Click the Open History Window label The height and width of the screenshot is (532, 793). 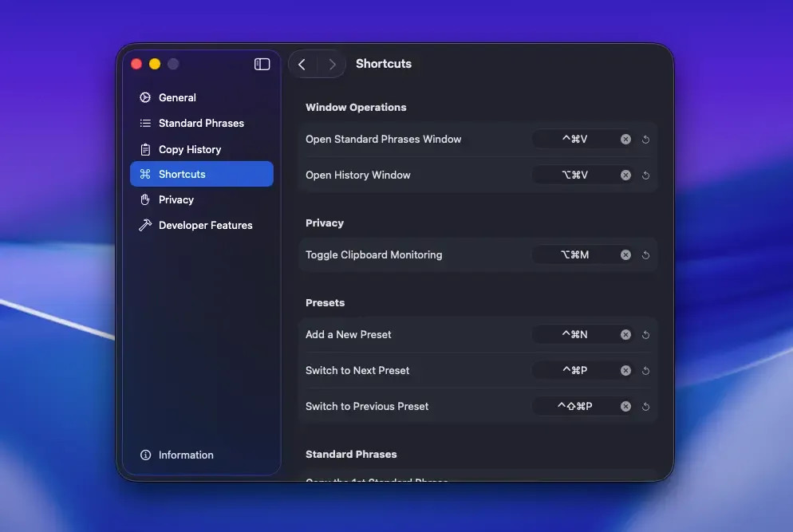tap(357, 175)
